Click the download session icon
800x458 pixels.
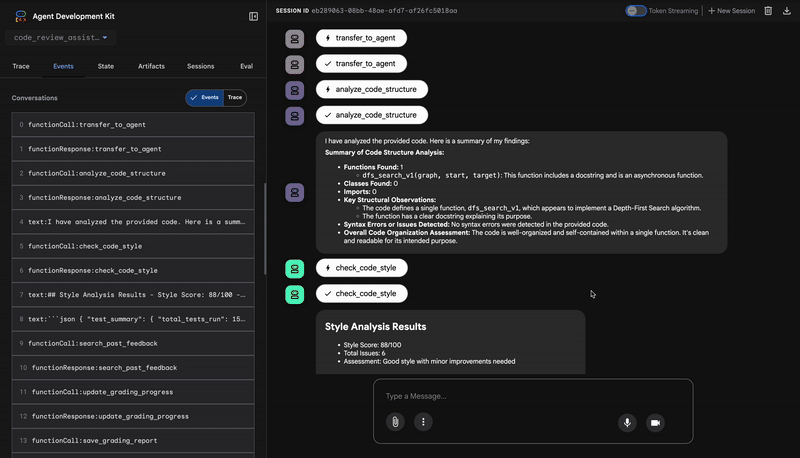[x=787, y=11]
